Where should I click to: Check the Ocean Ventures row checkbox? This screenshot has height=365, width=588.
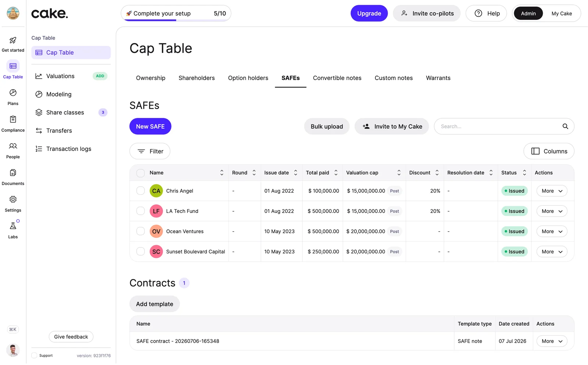(x=140, y=231)
